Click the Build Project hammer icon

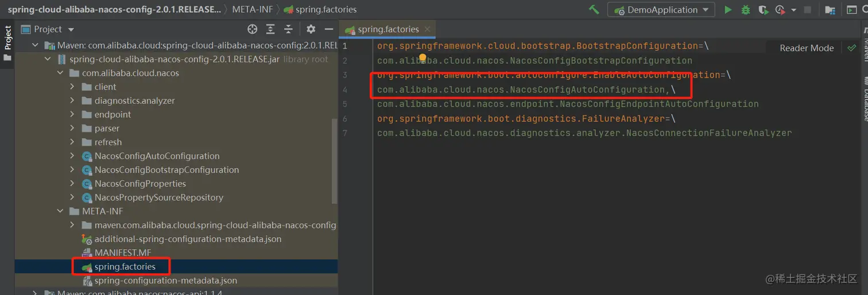coord(594,10)
